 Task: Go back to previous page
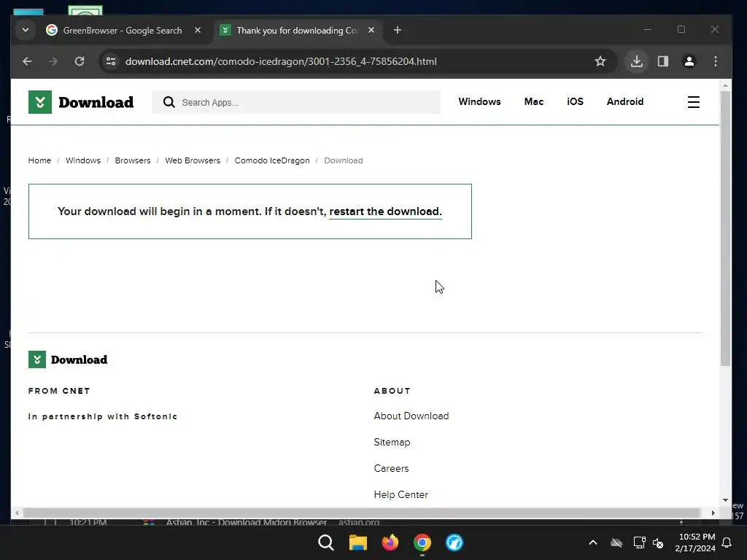(27, 61)
